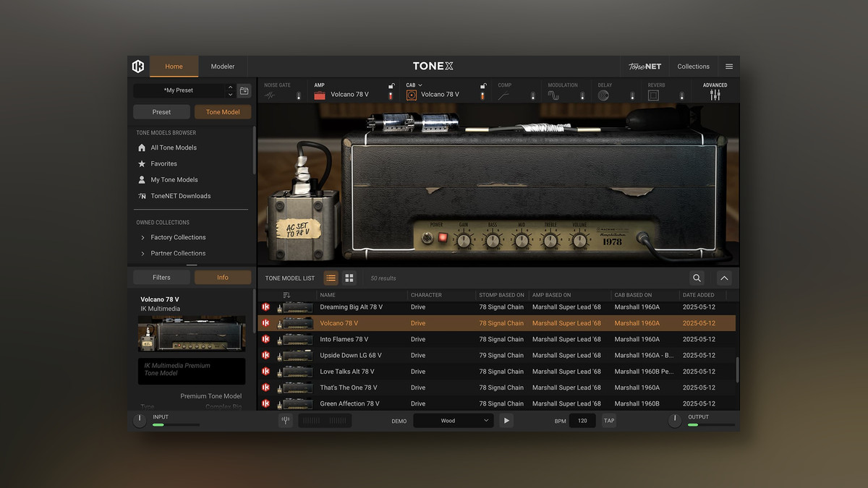Image resolution: width=868 pixels, height=488 pixels.
Task: Switch to the Home tab
Action: click(x=174, y=67)
